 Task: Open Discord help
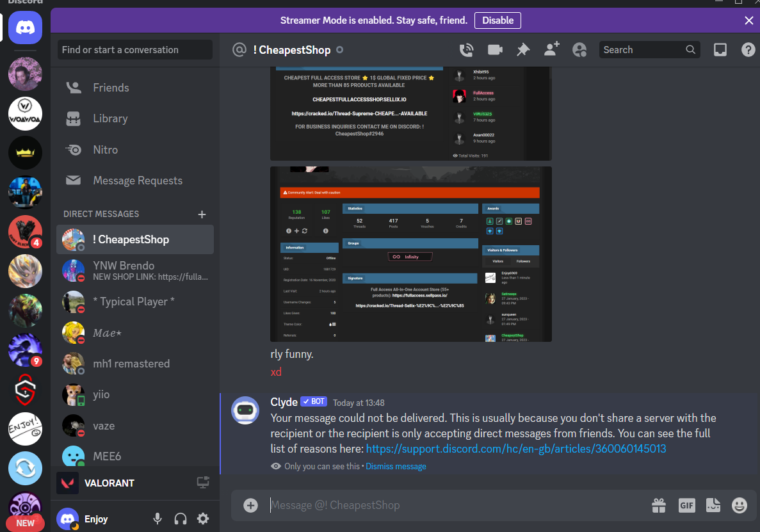point(748,50)
